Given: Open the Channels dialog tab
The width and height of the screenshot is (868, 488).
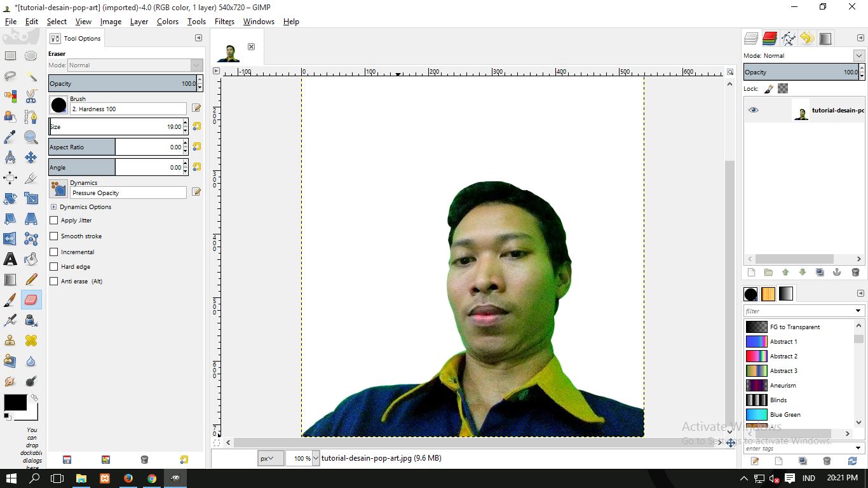Looking at the screenshot, I should [x=769, y=38].
